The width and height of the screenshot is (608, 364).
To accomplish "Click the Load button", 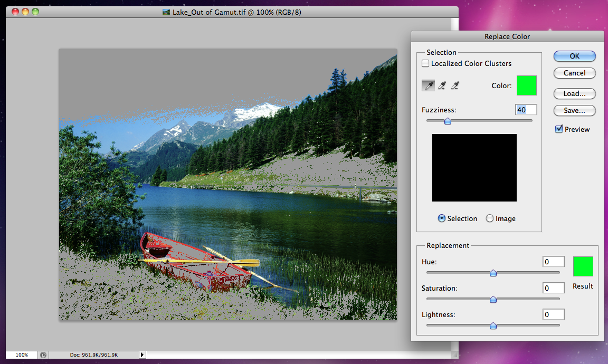I will coord(574,93).
